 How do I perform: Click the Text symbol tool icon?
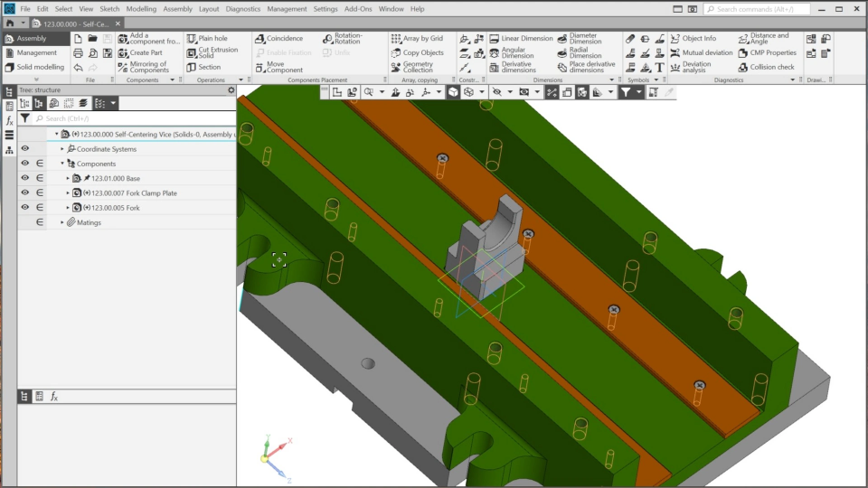[659, 67]
